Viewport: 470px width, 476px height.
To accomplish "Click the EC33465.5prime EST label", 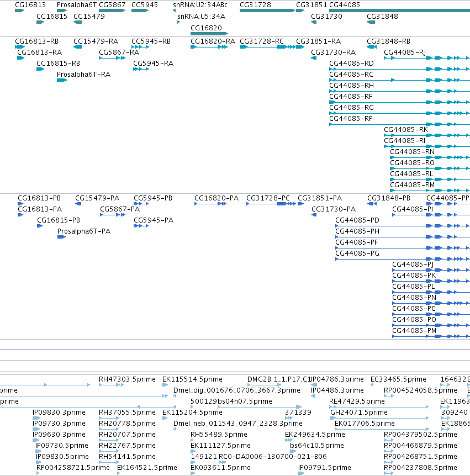I will [x=398, y=379].
